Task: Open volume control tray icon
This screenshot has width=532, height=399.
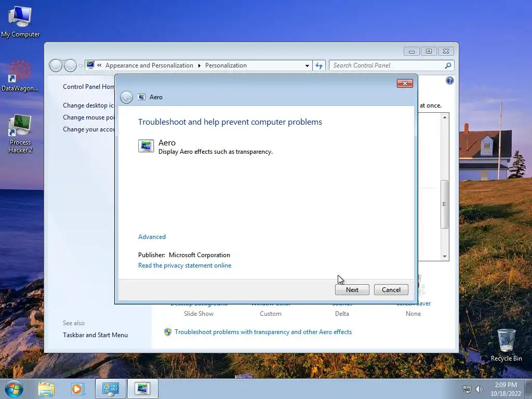Action: [479, 389]
